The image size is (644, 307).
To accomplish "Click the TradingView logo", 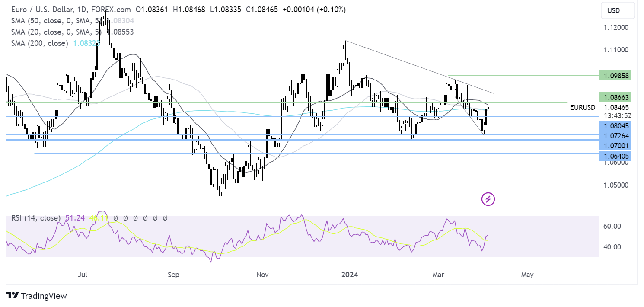I will 37,296.
